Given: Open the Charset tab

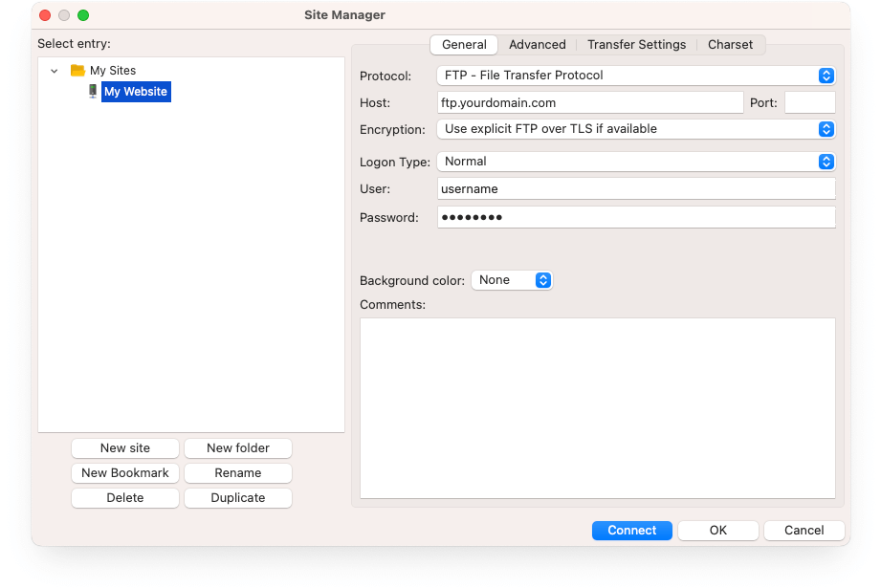Looking at the screenshot, I should 730,44.
